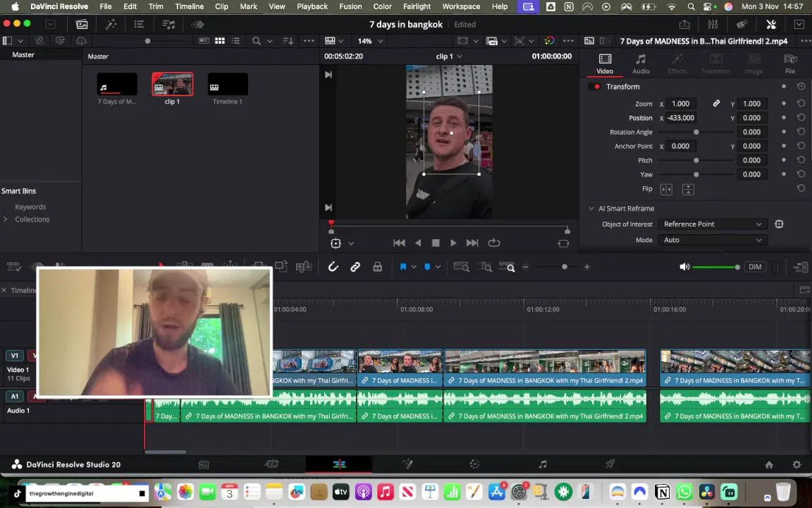Viewport: 812px width, 508px height.
Task: Stop playback
Action: (x=436, y=243)
